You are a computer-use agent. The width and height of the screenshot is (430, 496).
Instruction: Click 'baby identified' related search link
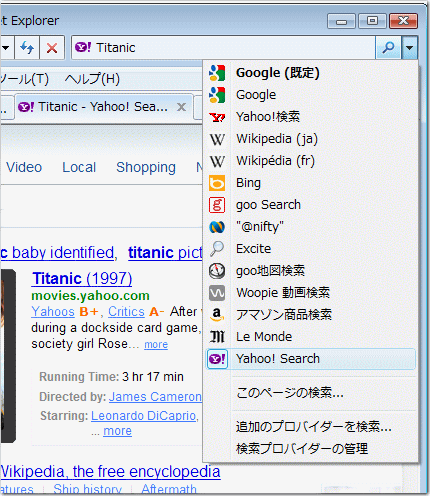point(57,253)
